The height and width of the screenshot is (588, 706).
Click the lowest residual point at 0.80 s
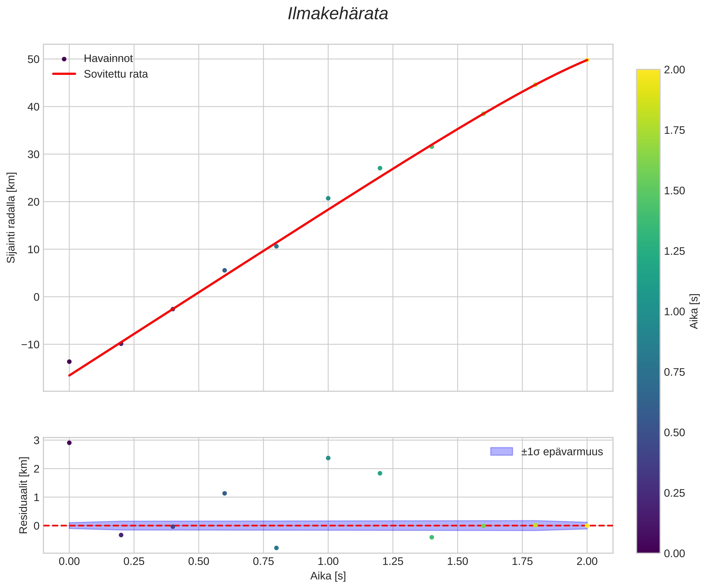(x=276, y=548)
